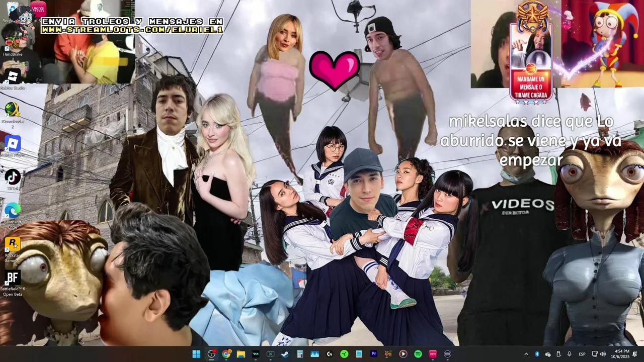Open the notifications bell icon
This screenshot has height=362, width=644.
(x=635, y=354)
